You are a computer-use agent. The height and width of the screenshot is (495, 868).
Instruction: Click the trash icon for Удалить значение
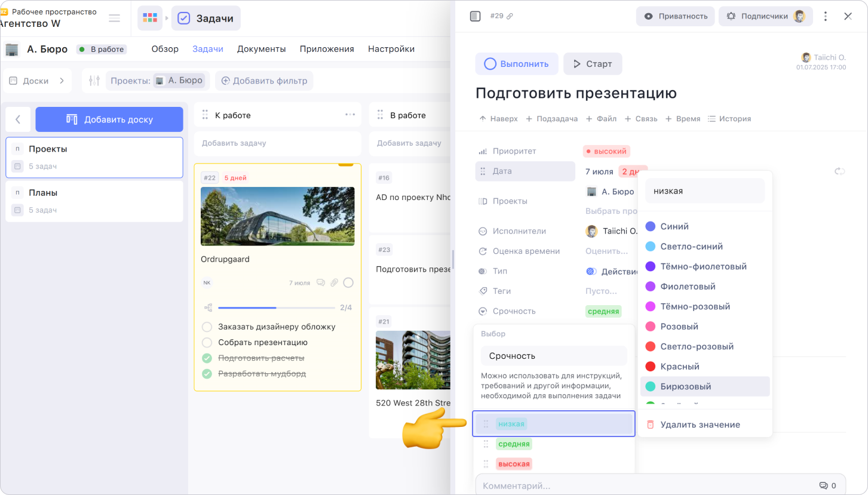click(x=651, y=425)
